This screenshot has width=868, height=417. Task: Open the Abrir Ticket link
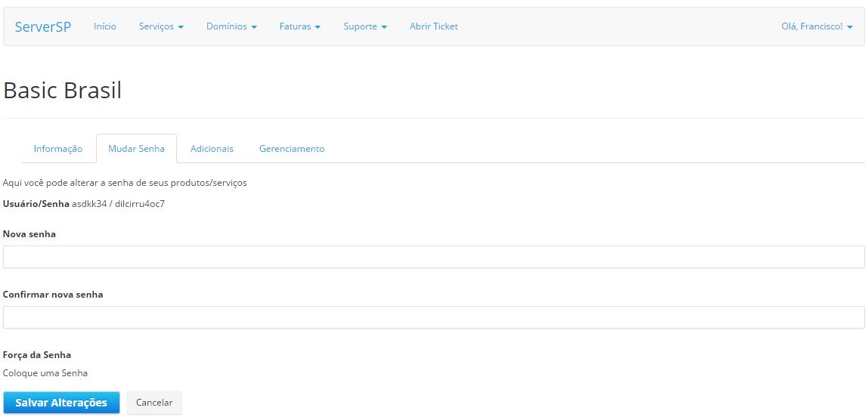click(433, 26)
